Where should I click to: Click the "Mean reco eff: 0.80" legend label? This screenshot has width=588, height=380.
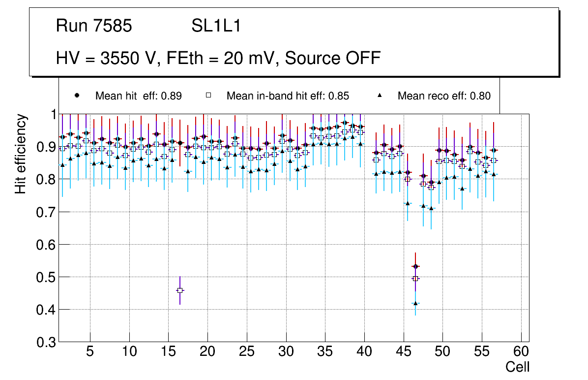pyautogui.click(x=444, y=96)
